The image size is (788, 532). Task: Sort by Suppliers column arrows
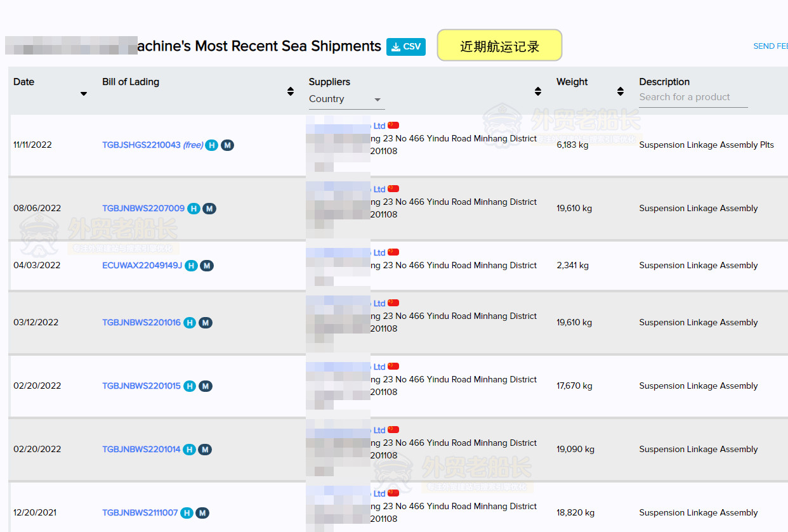coord(538,91)
